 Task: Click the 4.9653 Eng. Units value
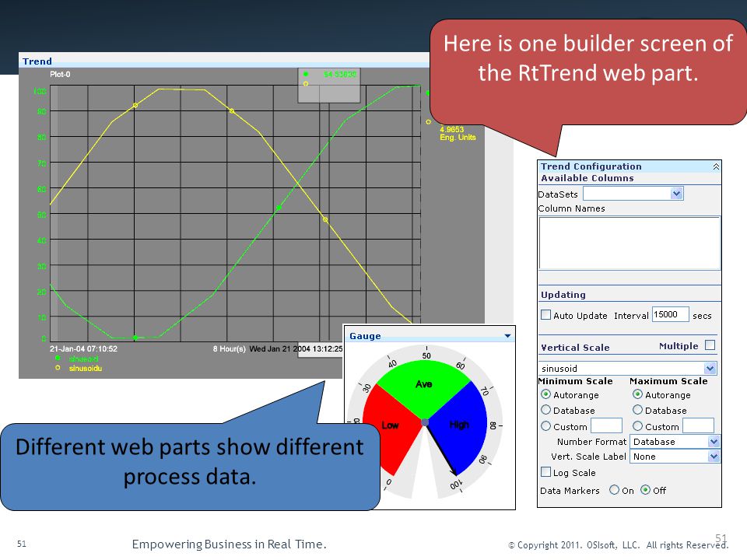pyautogui.click(x=458, y=133)
